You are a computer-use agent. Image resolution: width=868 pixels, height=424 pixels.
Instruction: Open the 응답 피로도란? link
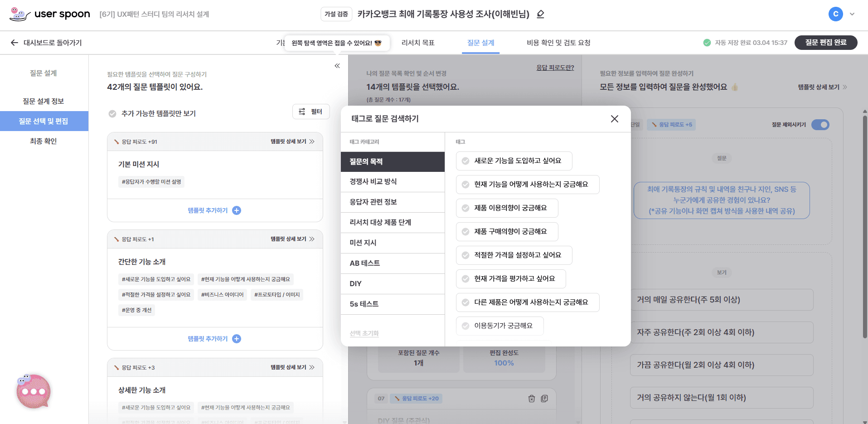click(x=555, y=68)
